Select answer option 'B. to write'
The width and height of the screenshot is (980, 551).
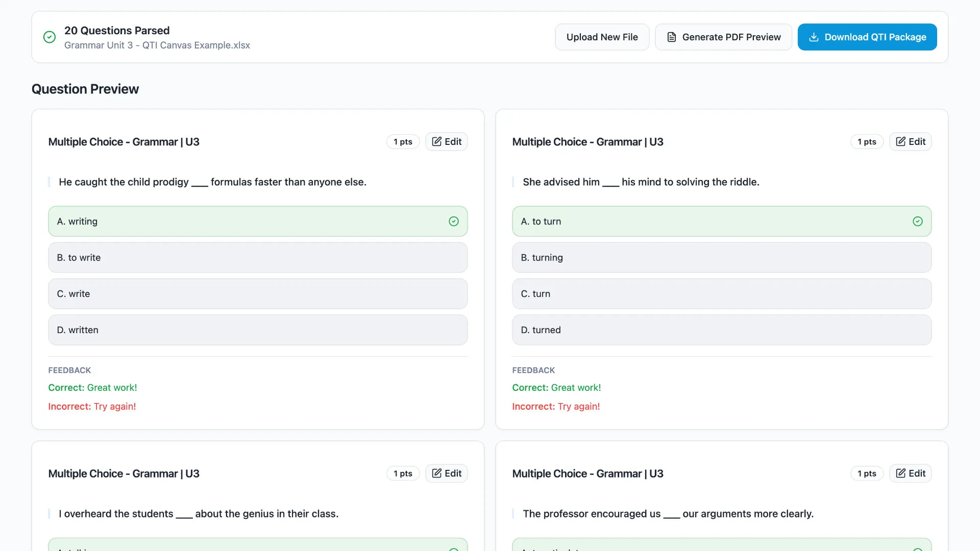coord(258,258)
